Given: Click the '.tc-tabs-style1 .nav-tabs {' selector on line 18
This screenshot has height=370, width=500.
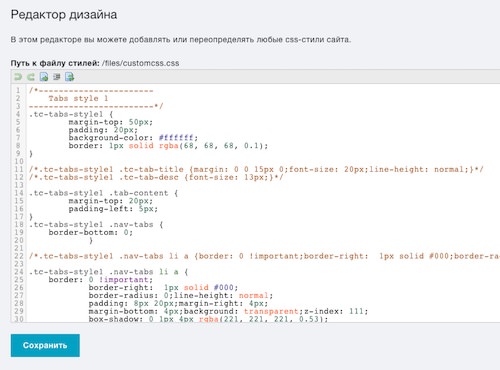Looking at the screenshot, I should [x=96, y=224].
